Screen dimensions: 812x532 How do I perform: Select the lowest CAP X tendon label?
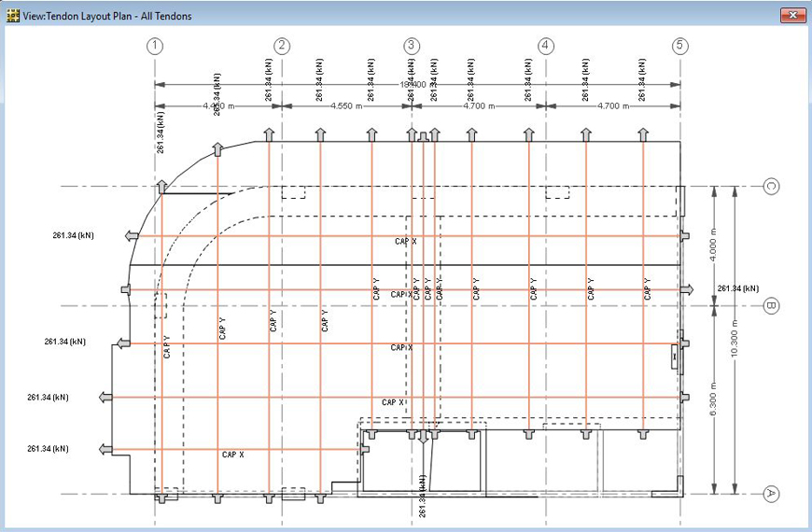click(x=232, y=455)
